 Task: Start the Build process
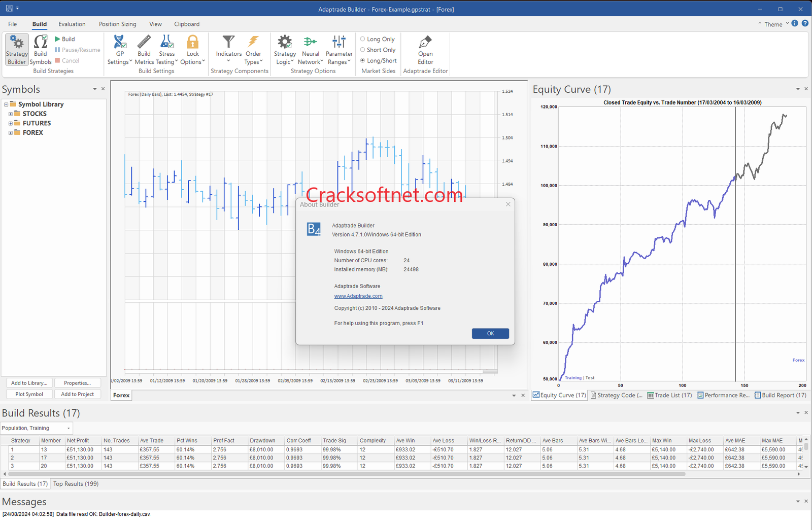click(x=64, y=39)
